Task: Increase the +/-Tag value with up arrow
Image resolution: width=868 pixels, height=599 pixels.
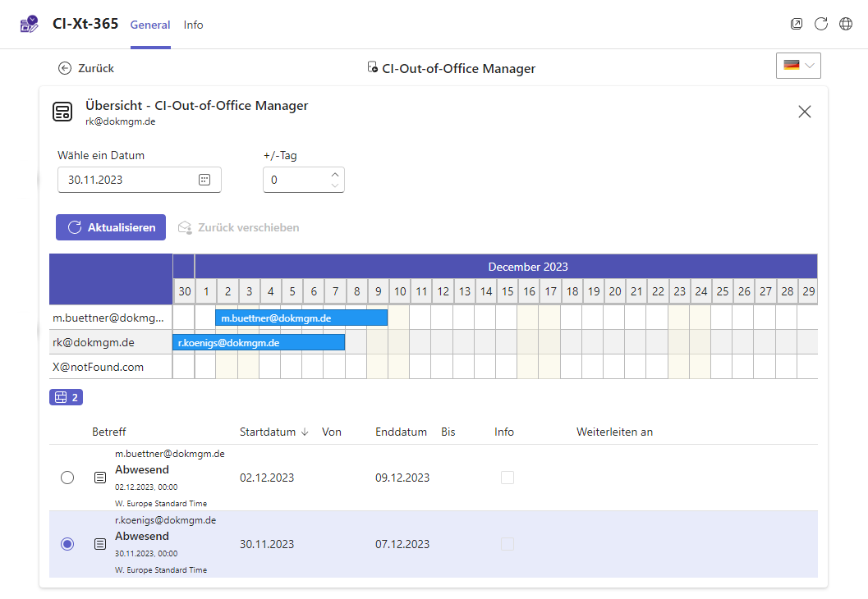Action: point(334,174)
